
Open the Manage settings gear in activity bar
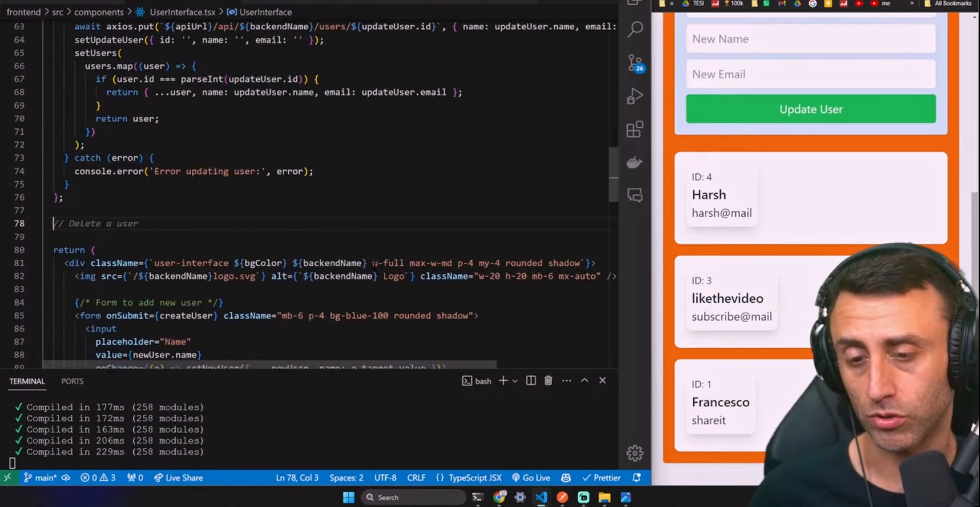click(635, 453)
